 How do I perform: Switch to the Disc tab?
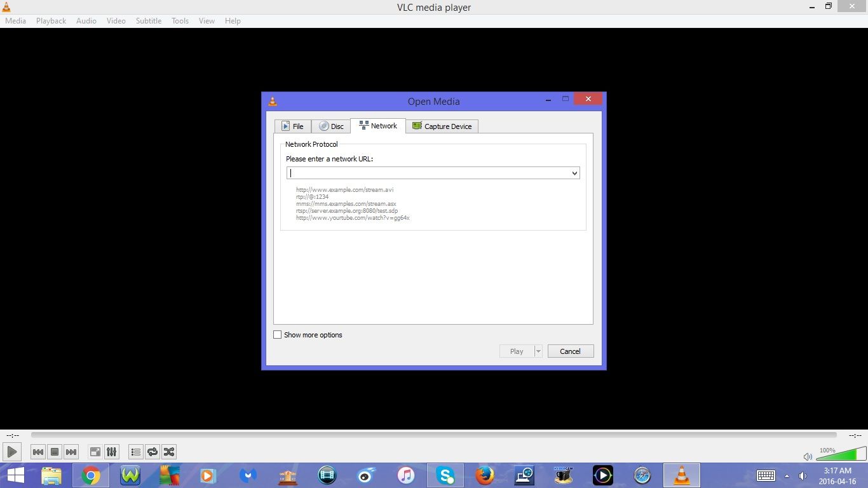[331, 126]
